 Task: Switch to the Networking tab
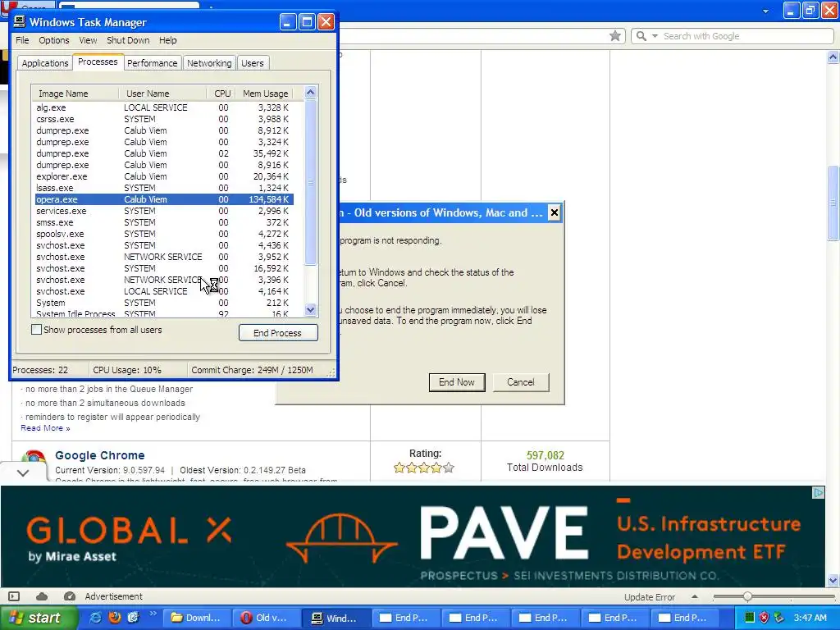pos(209,63)
